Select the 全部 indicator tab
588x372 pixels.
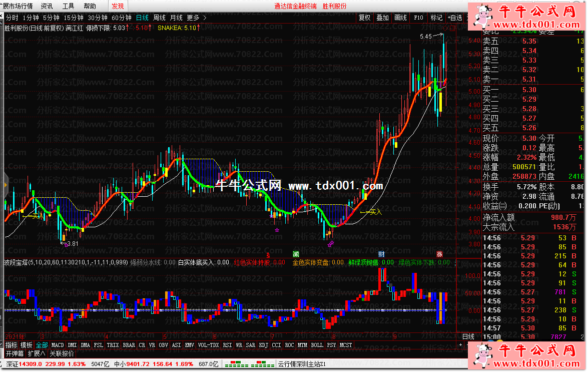(x=42, y=345)
